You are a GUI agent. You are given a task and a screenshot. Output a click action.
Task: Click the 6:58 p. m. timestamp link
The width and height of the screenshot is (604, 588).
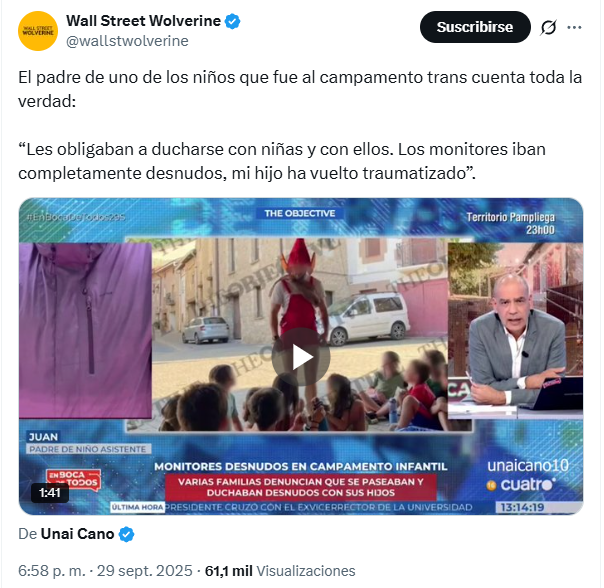(52, 571)
